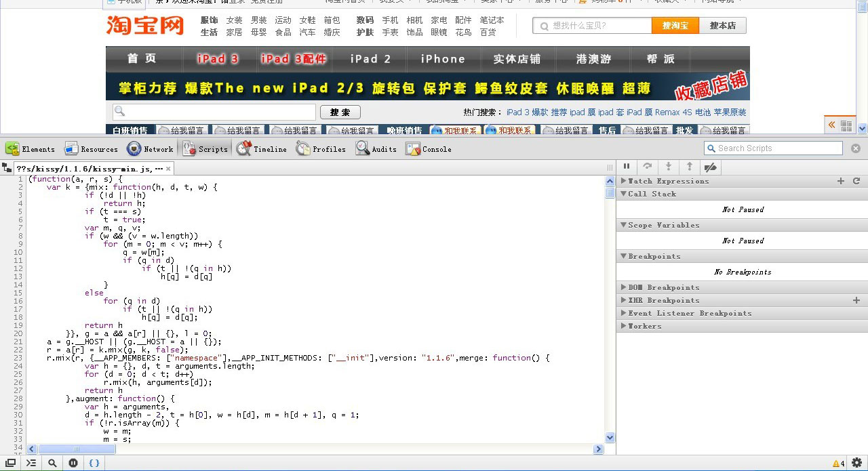Image resolution: width=868 pixels, height=471 pixels.
Task: Switch to the Console panel tab
Action: (x=428, y=148)
